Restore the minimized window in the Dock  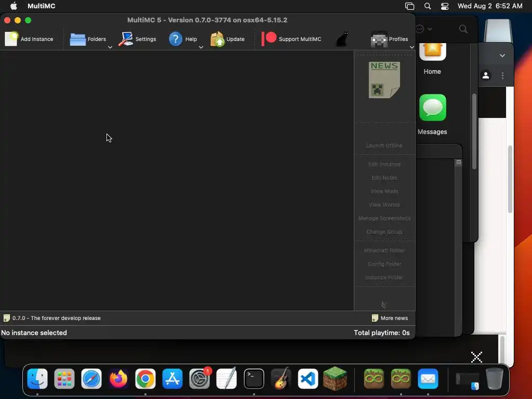tap(467, 380)
